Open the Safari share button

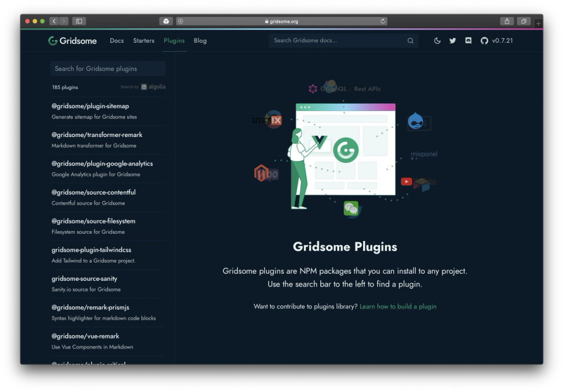(506, 21)
